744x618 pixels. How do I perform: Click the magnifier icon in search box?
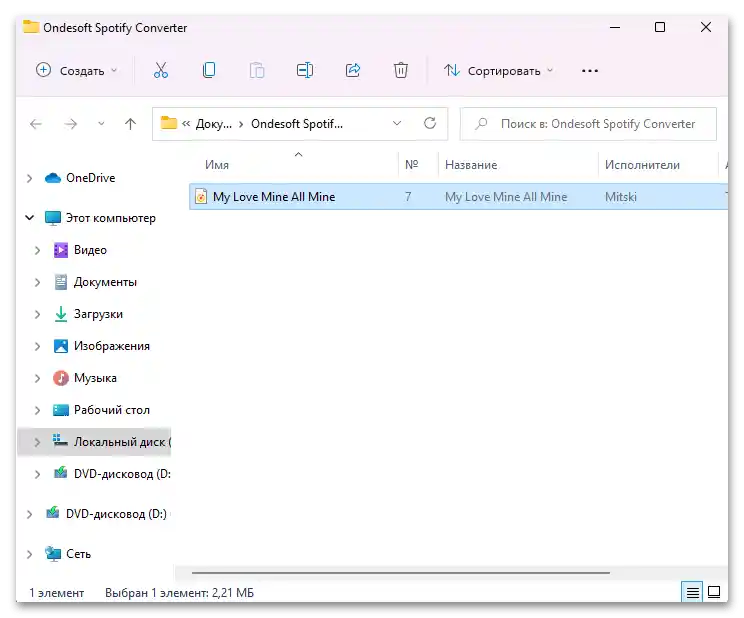click(481, 124)
